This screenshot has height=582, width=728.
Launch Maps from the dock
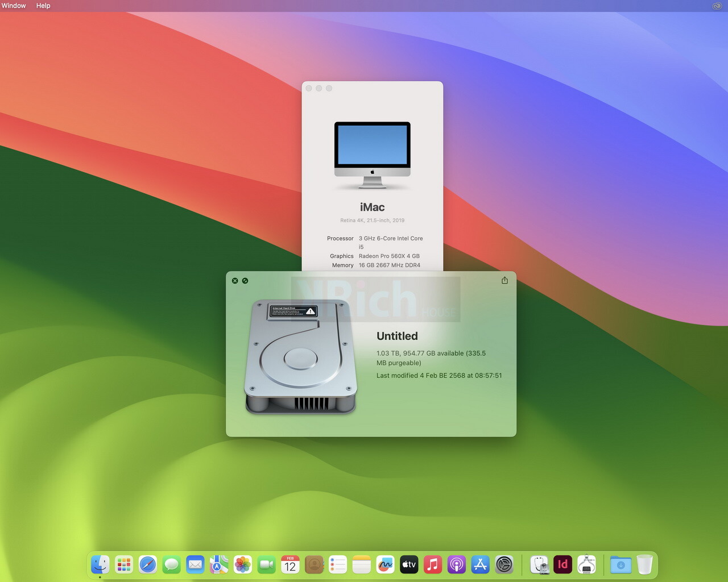tap(219, 564)
